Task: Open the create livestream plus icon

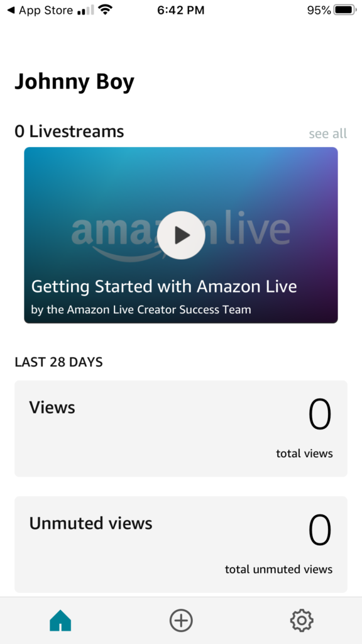Action: (x=181, y=620)
